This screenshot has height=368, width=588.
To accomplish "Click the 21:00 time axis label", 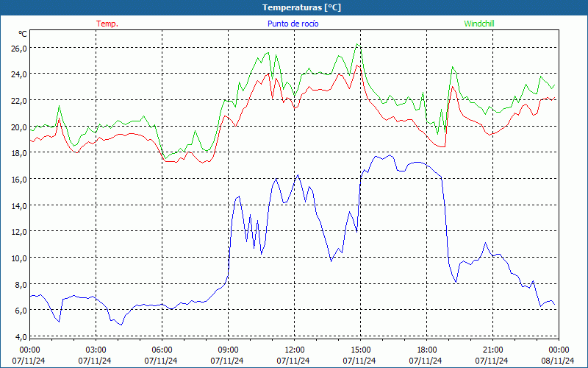I will coord(492,350).
